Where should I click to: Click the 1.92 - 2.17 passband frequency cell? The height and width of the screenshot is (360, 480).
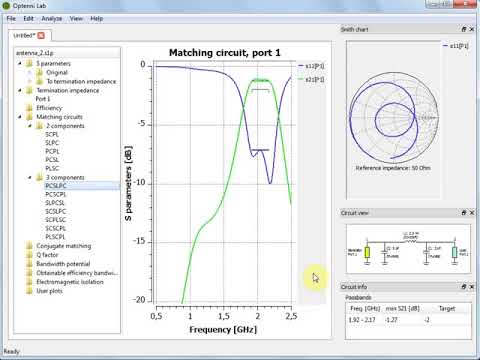[x=362, y=320]
